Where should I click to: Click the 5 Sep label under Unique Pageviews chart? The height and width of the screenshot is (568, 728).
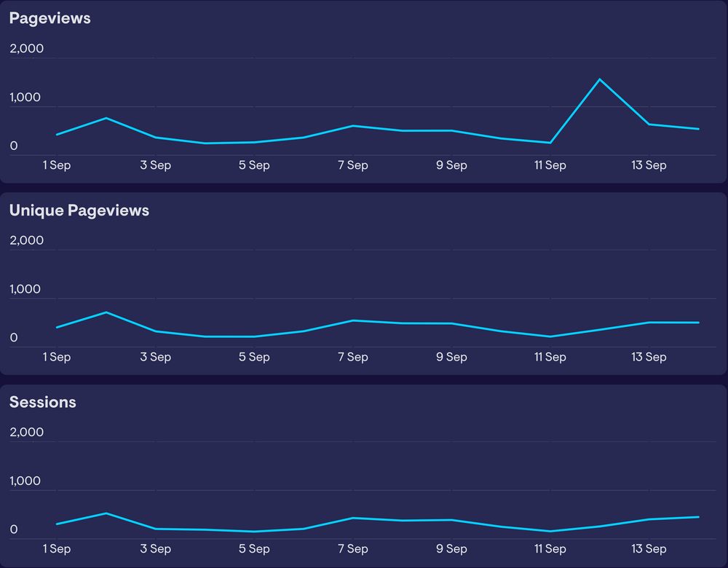coord(253,357)
